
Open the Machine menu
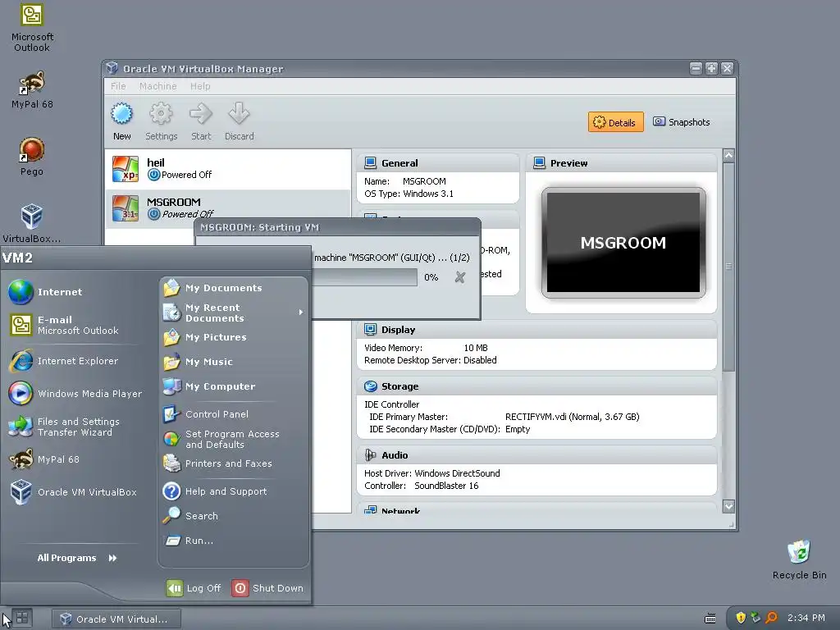(x=158, y=86)
